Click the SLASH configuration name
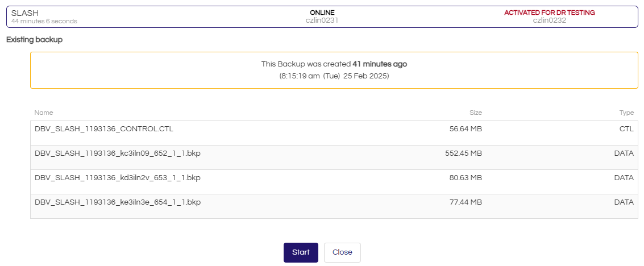This screenshot has height=266, width=644. (25, 13)
